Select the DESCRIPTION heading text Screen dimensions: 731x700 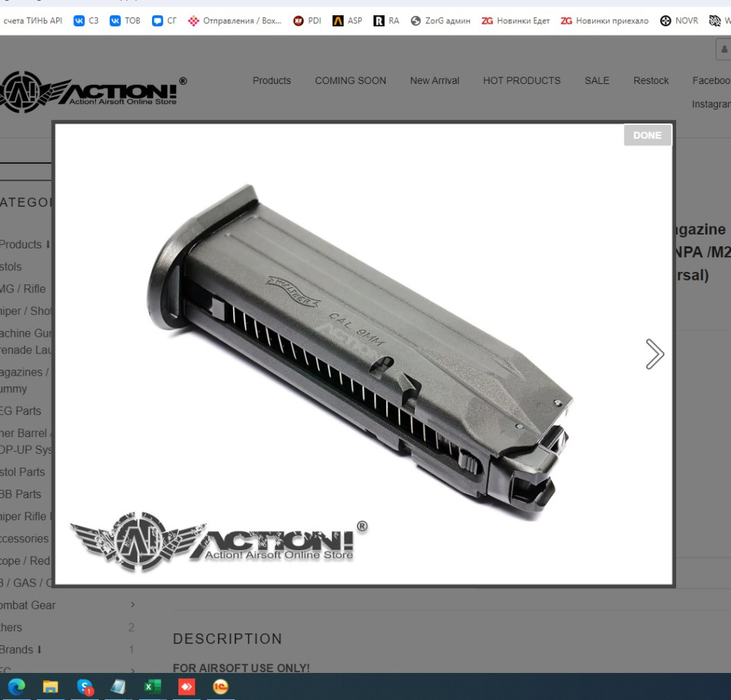click(x=227, y=639)
